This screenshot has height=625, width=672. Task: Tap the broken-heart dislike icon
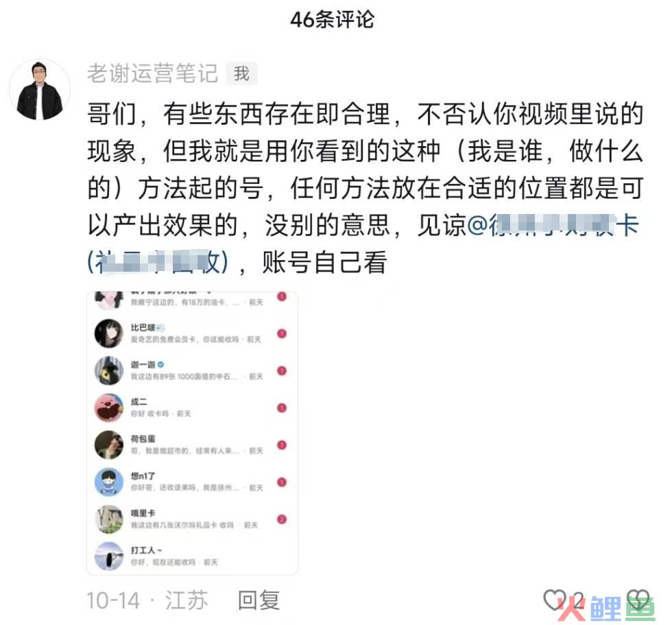(638, 600)
